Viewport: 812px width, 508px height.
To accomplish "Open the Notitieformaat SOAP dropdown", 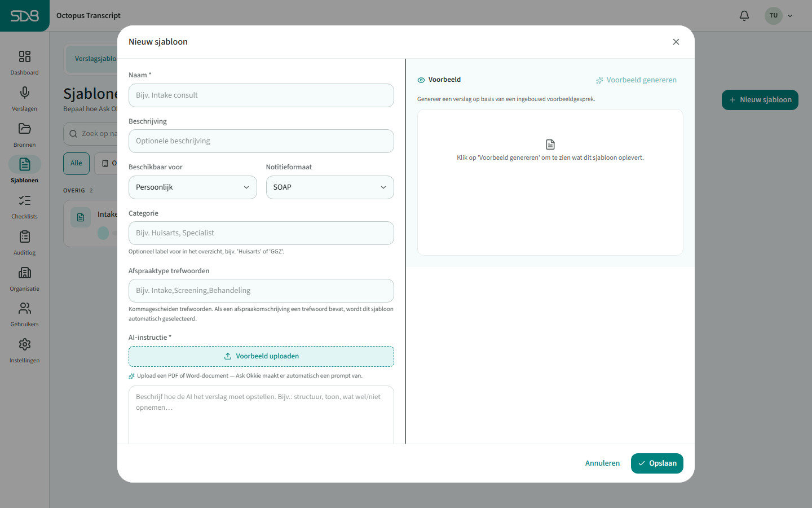I will click(x=330, y=187).
